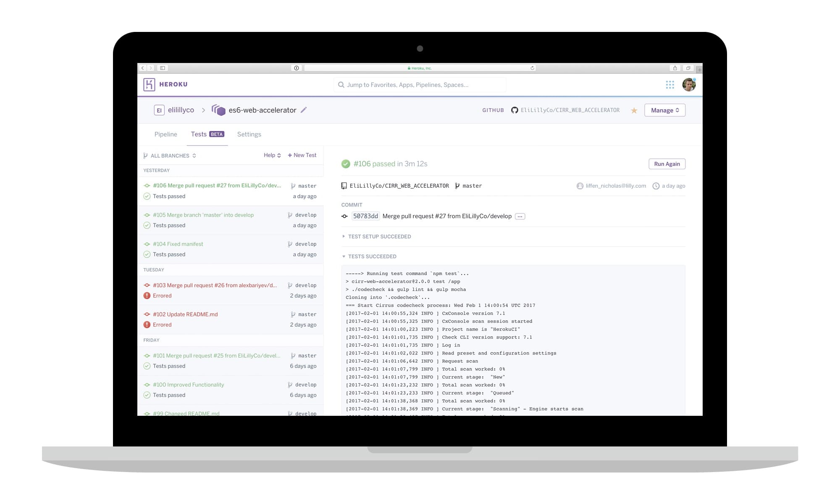Screen dimensions: 840x504
Task: Click the browser forward arrow
Action: tap(150, 68)
